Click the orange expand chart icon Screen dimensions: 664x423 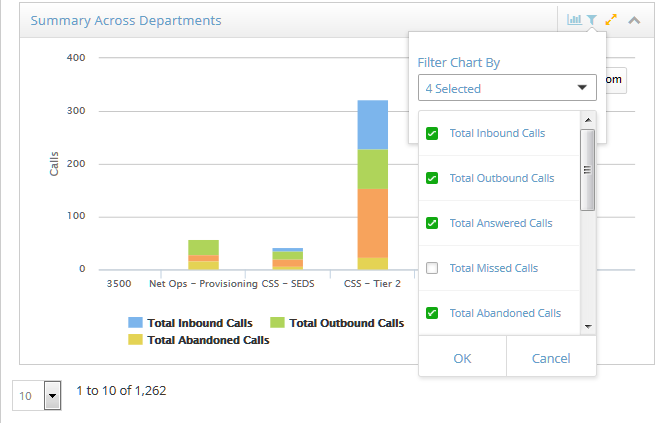click(x=611, y=19)
